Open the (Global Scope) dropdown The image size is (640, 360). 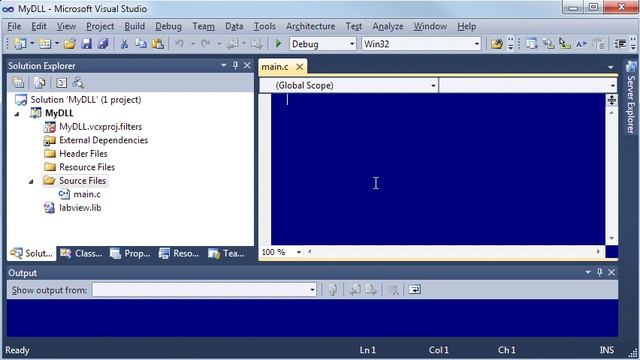click(433, 86)
